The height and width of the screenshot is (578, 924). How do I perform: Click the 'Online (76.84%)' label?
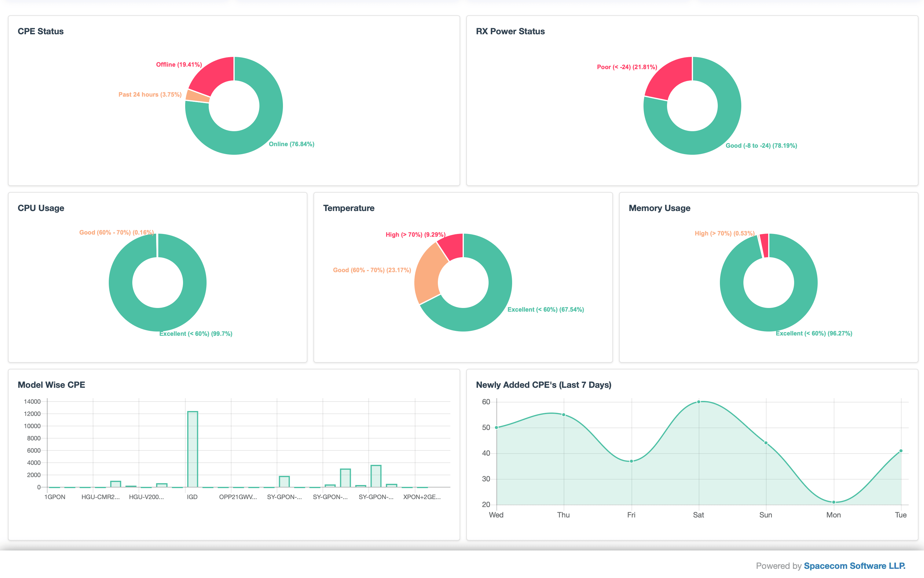[292, 144]
